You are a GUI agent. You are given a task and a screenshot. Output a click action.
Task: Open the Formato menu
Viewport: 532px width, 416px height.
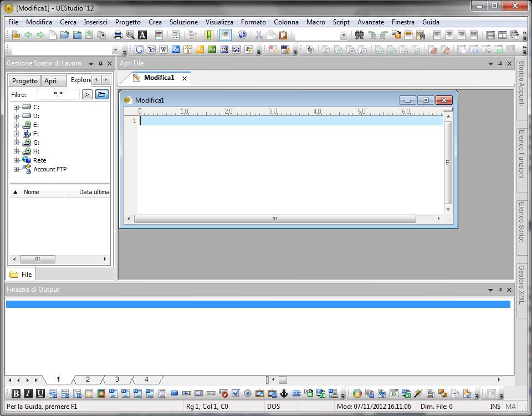click(x=253, y=22)
